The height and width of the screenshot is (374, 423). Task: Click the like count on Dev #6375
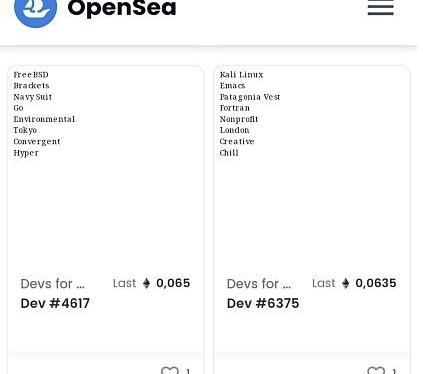pyautogui.click(x=394, y=371)
